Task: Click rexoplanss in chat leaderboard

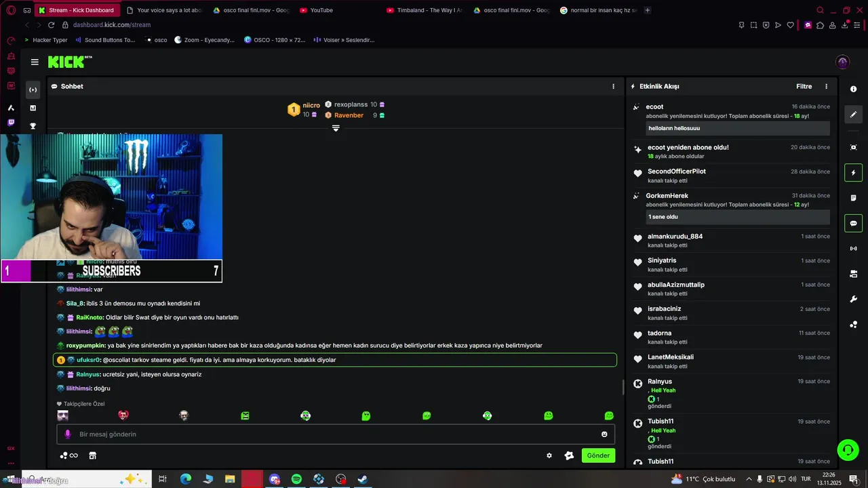Action: pyautogui.click(x=351, y=104)
